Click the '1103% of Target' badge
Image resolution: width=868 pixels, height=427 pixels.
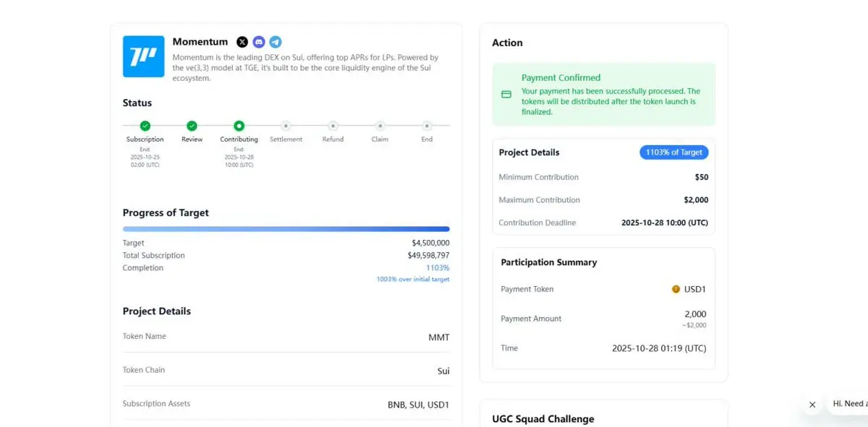coord(674,152)
